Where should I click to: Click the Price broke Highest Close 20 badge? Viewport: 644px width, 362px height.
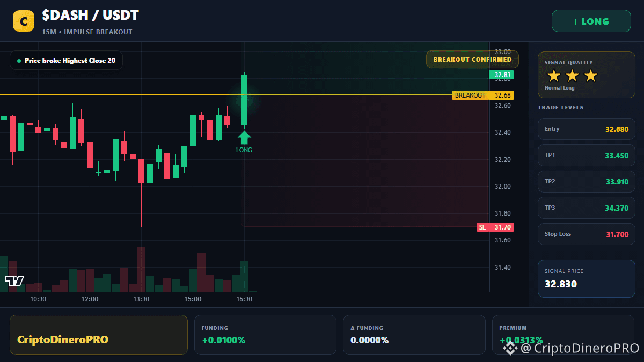pos(66,61)
